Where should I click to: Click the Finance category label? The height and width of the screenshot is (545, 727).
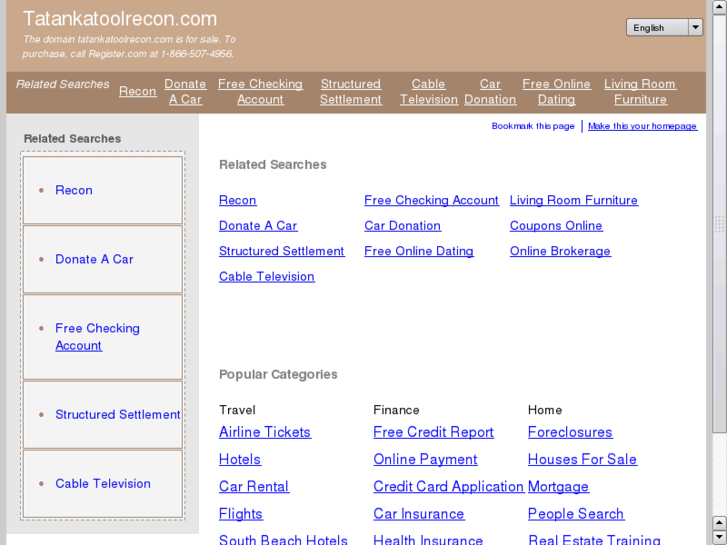[x=396, y=410]
